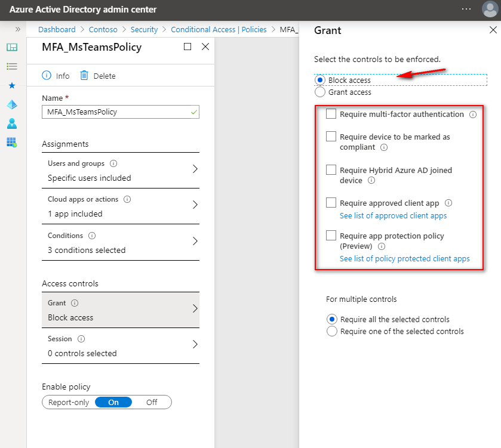Click the Delete trash icon

pyautogui.click(x=84, y=75)
